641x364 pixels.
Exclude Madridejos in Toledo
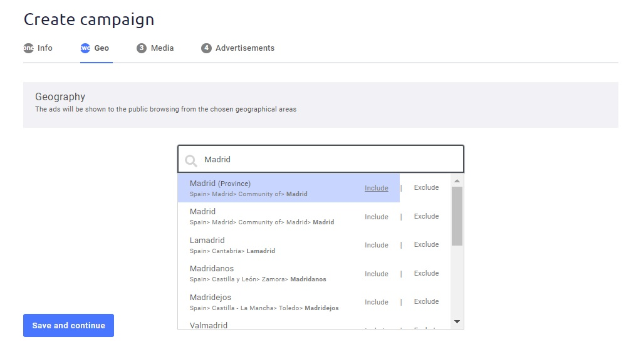[x=426, y=301]
